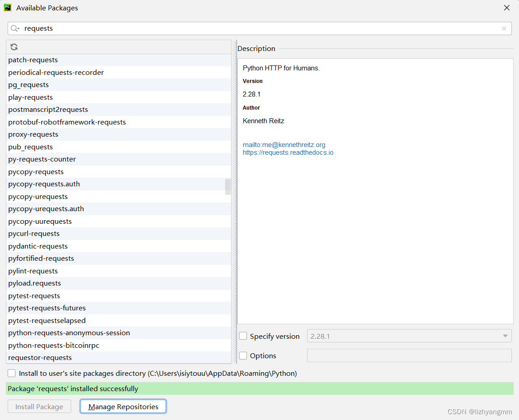Select postmanscript2requests package

coord(119,110)
